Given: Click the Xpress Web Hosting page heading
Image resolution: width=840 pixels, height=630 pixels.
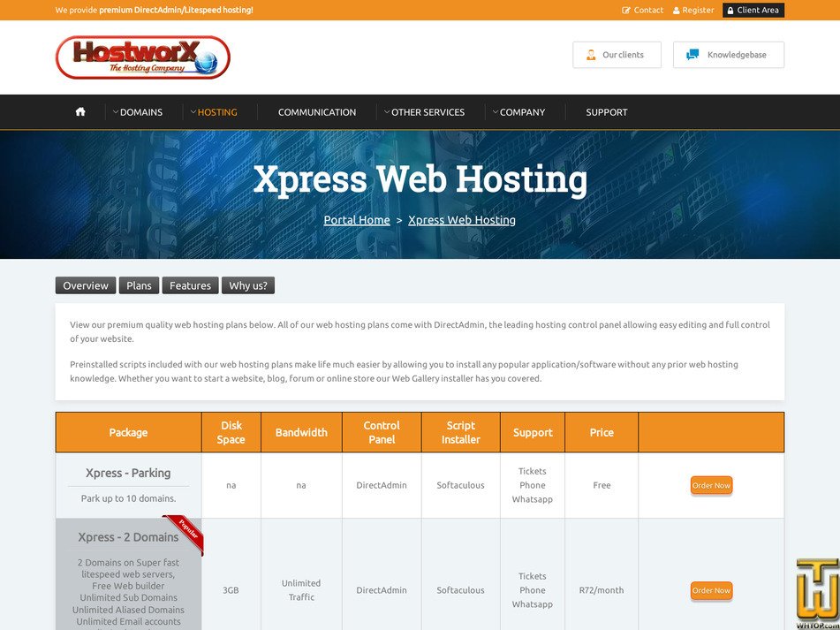Looking at the screenshot, I should [x=420, y=179].
